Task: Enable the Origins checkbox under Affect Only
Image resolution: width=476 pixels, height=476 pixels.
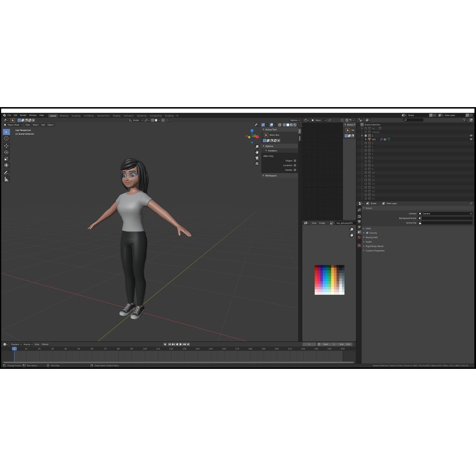Action: click(x=295, y=160)
